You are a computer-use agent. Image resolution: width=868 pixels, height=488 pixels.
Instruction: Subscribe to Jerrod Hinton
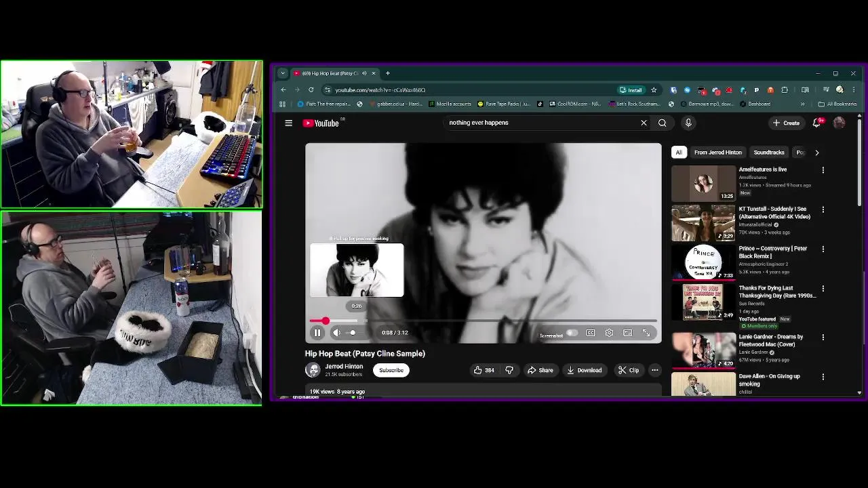[391, 370]
